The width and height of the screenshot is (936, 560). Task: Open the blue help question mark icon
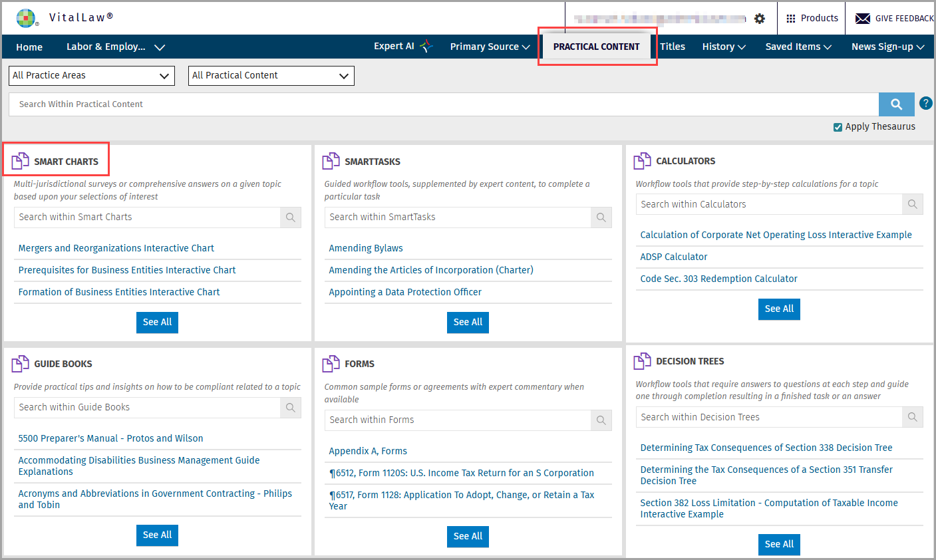pos(925,103)
